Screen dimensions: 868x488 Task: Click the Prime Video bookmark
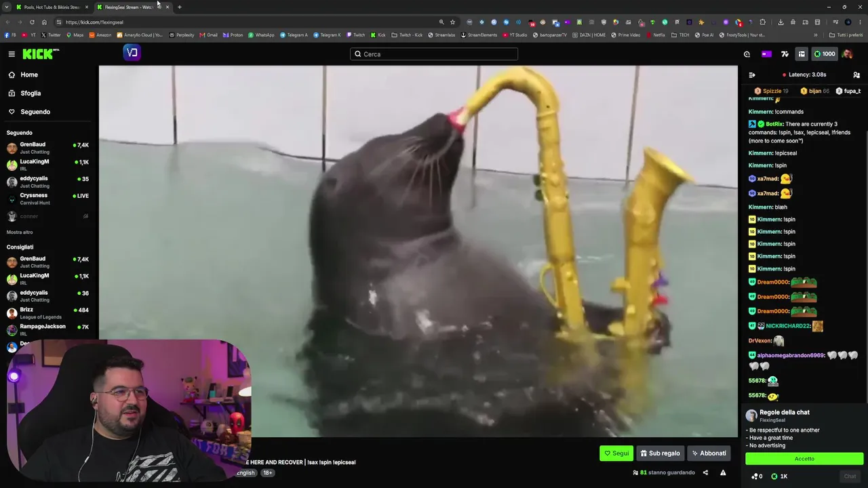coord(626,35)
